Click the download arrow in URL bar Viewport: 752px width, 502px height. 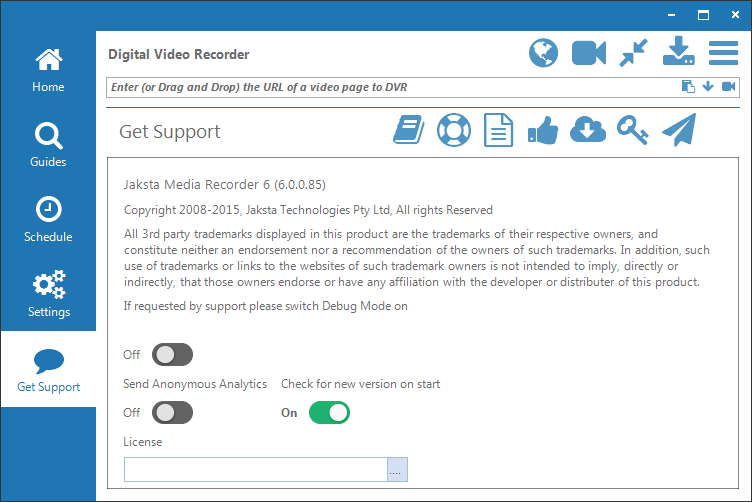(708, 86)
